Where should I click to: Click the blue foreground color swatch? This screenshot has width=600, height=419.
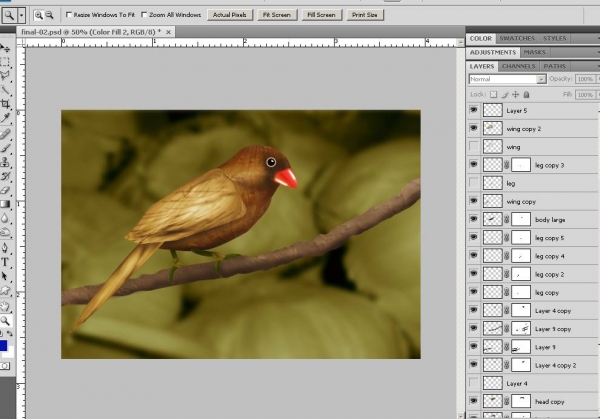coord(3,346)
